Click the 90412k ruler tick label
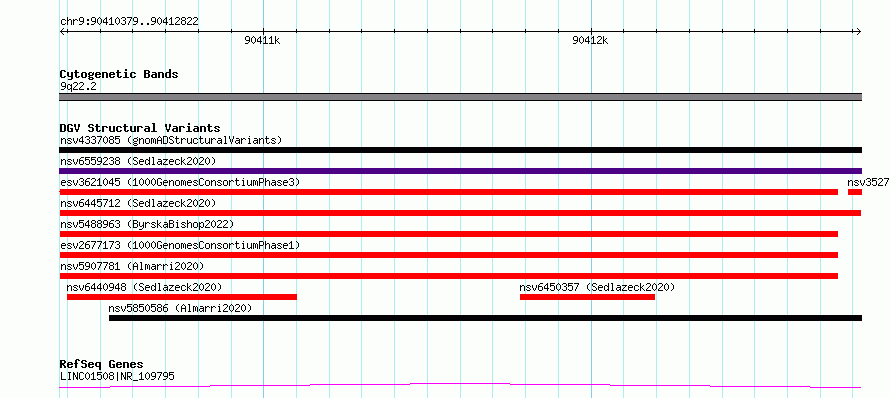The height and width of the screenshot is (398, 890). coord(590,40)
